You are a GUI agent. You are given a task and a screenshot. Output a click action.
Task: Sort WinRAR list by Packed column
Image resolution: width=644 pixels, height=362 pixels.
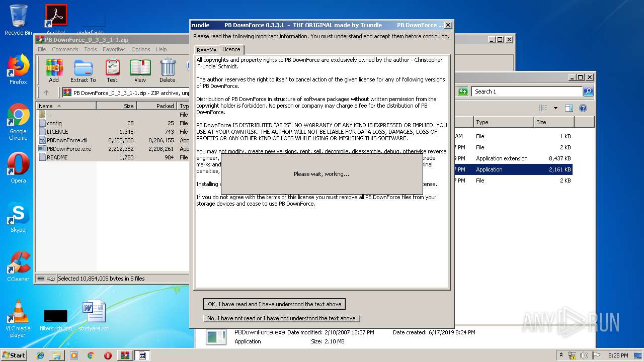pos(156,106)
